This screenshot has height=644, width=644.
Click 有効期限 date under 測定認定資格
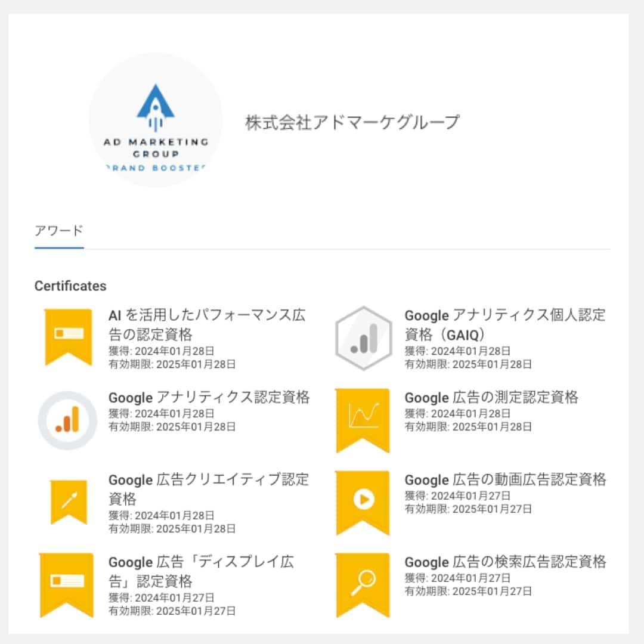point(468,427)
